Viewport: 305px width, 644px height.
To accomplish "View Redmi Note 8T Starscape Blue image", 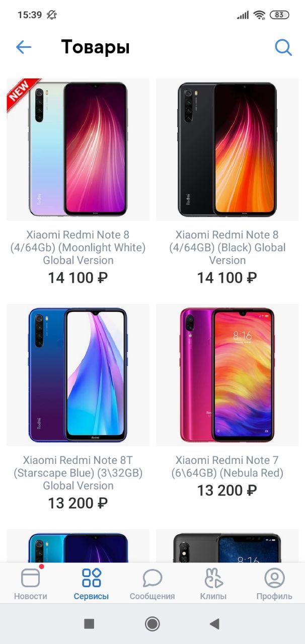I will click(x=78, y=375).
